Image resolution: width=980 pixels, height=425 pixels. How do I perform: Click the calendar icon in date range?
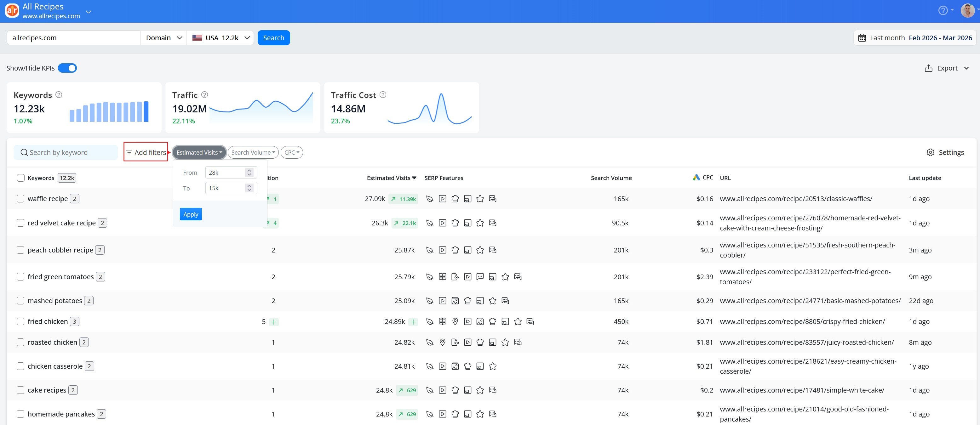(x=862, y=38)
